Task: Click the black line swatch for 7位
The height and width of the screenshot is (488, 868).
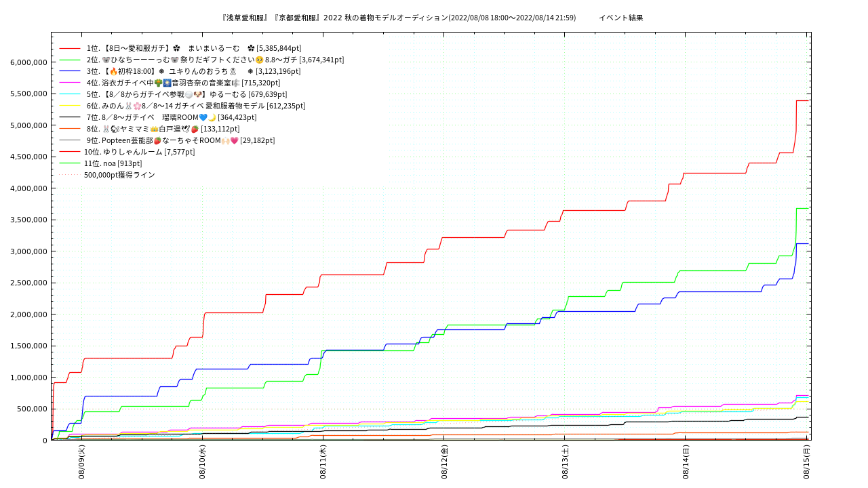Action: click(x=70, y=117)
